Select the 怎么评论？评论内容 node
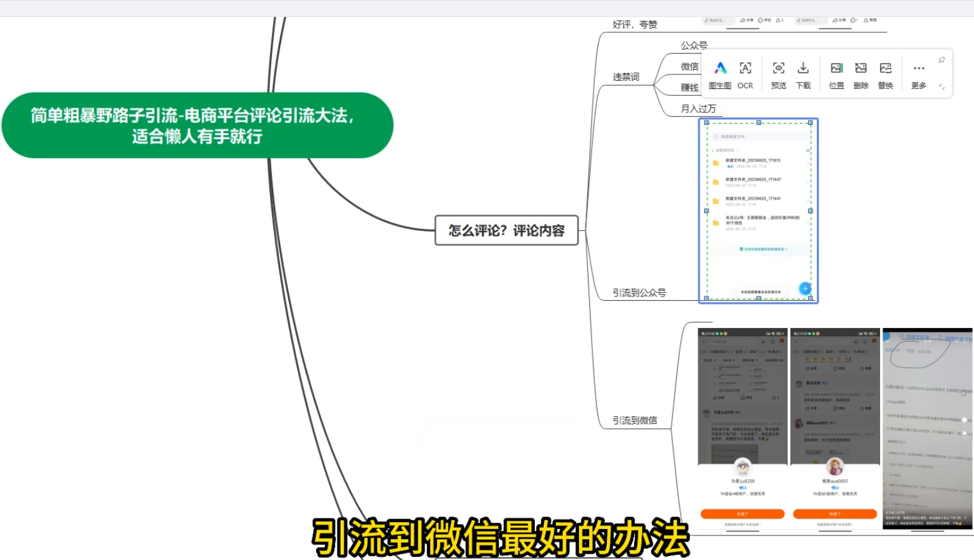 click(x=507, y=230)
